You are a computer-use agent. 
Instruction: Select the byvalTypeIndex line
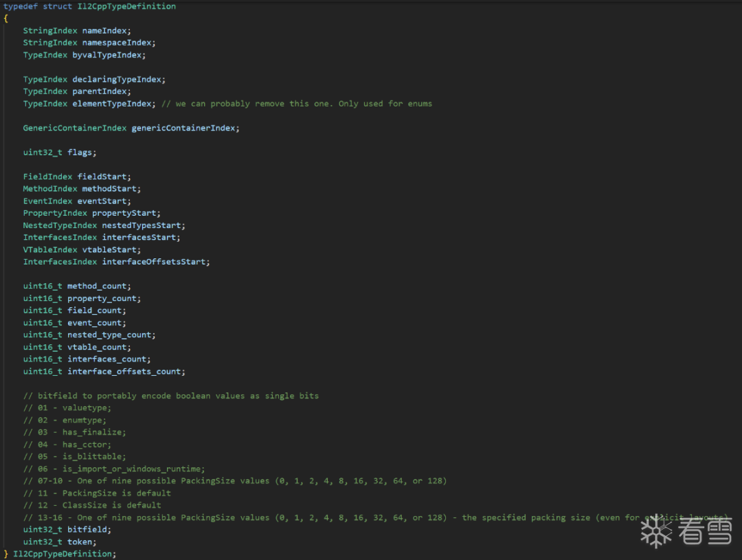click(85, 55)
